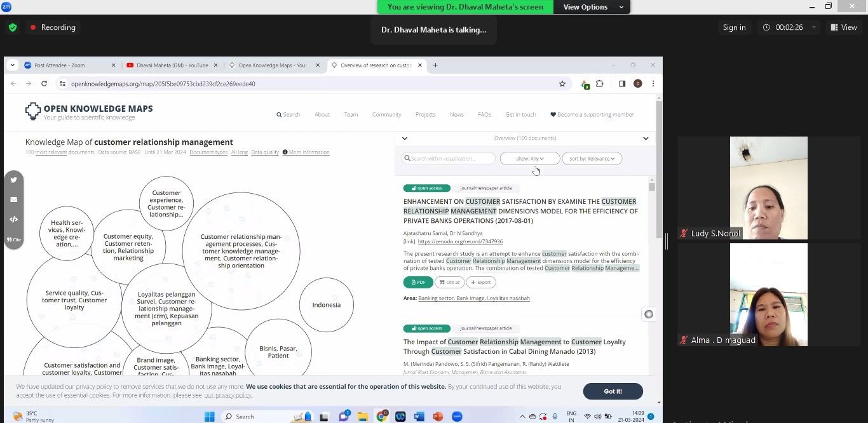The width and height of the screenshot is (868, 423).
Task: Collapse the Overview document list chevron
Action: pos(646,138)
